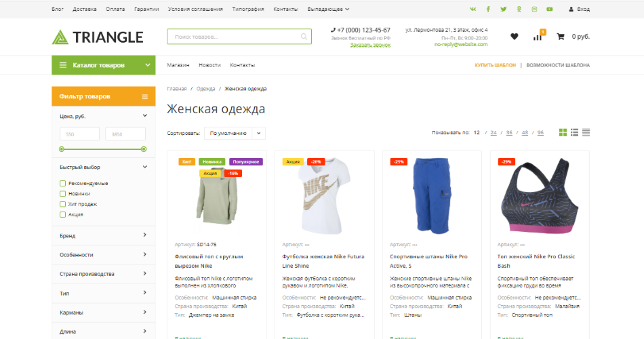This screenshot has height=339, width=644.
Task: Open the sort order dropdown
Action: 235,133
